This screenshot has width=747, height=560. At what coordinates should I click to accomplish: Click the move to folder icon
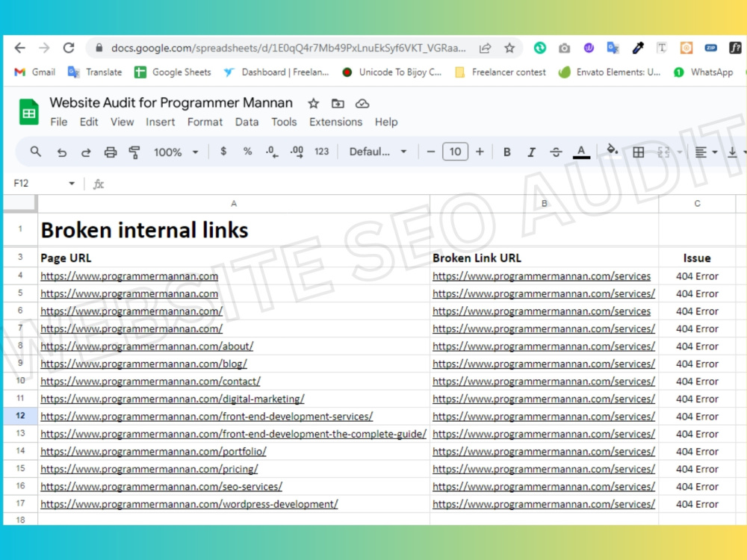(338, 103)
